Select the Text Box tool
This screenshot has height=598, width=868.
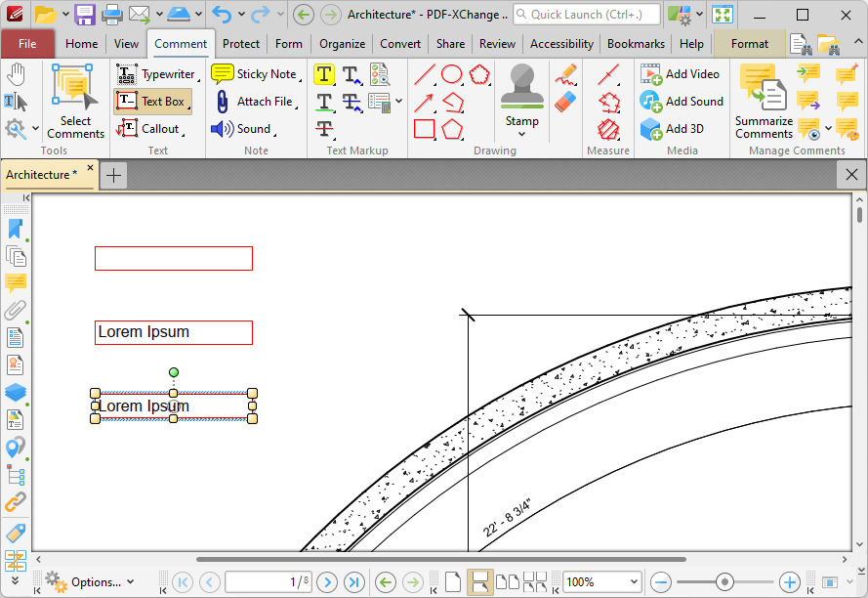pos(152,102)
